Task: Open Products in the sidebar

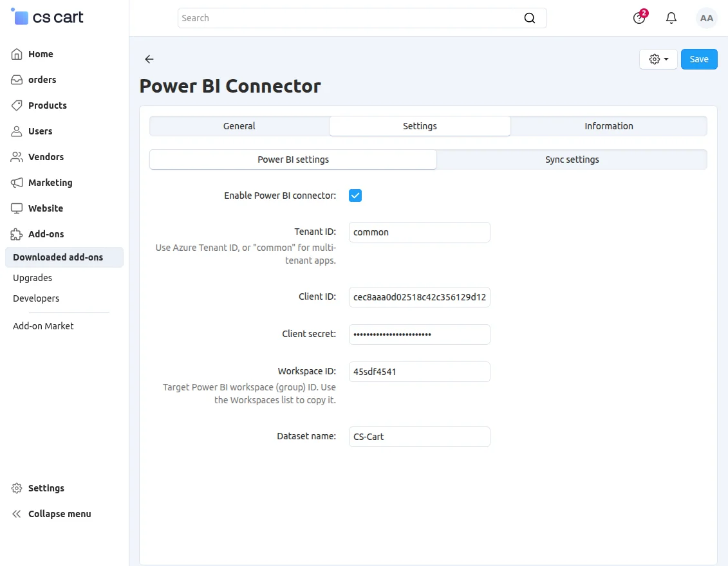Action: pos(48,105)
